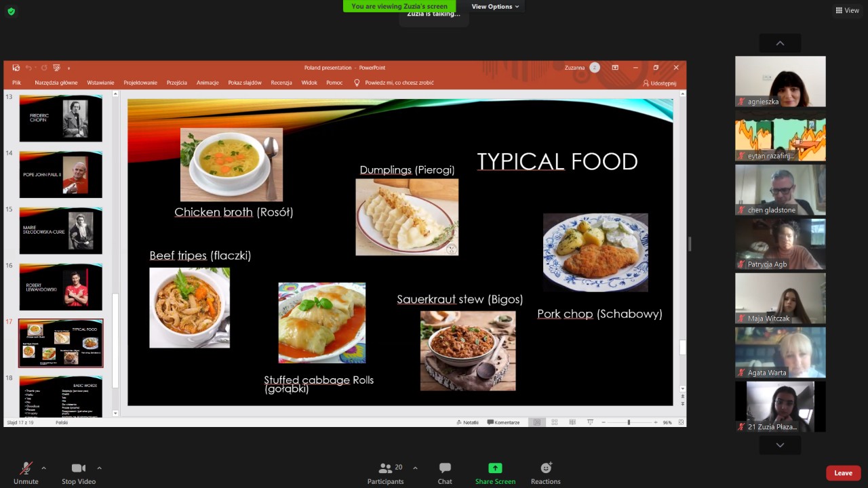Open the ribbon display options icon
Viewport: 868px width, 488px height.
tap(615, 68)
